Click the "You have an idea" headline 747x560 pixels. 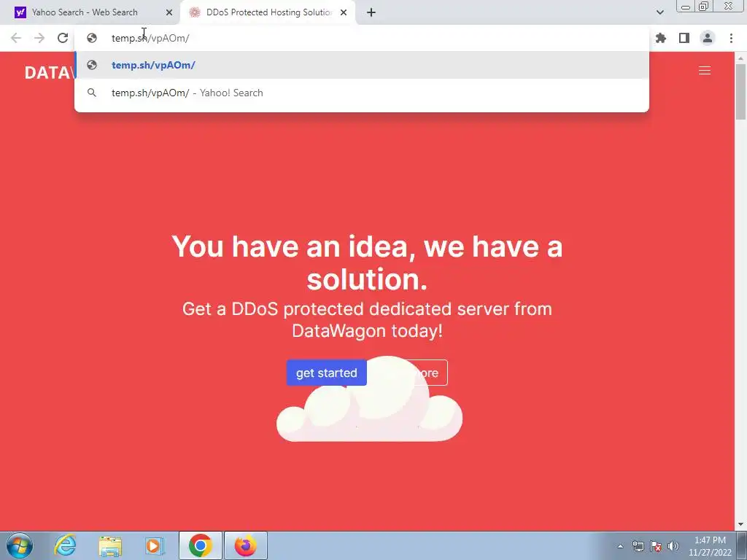click(x=367, y=262)
